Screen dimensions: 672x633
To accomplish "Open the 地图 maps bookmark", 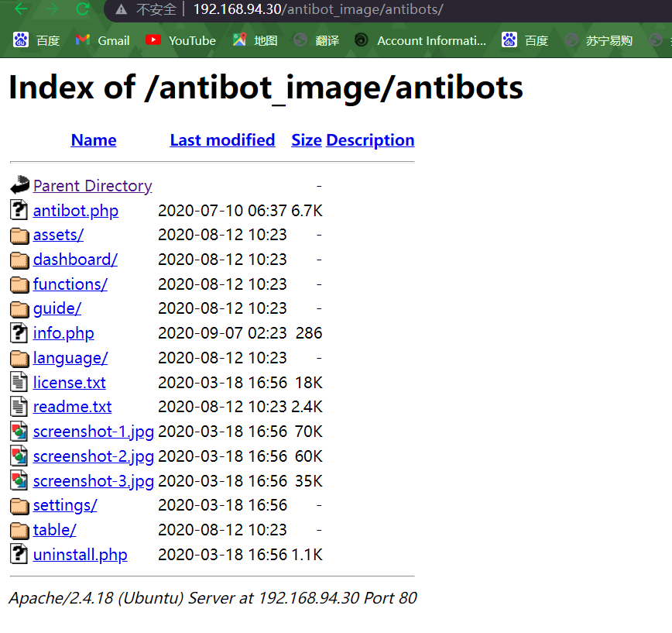I will [255, 41].
